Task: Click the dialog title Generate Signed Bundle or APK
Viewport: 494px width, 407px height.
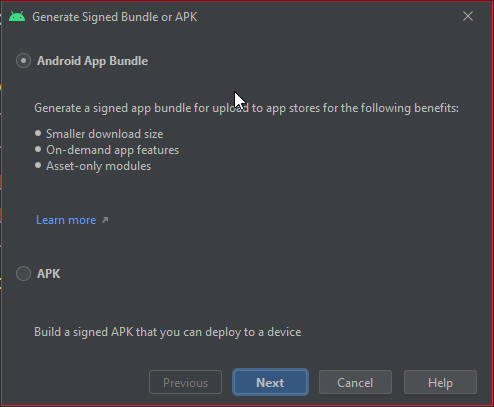Action: [x=115, y=17]
